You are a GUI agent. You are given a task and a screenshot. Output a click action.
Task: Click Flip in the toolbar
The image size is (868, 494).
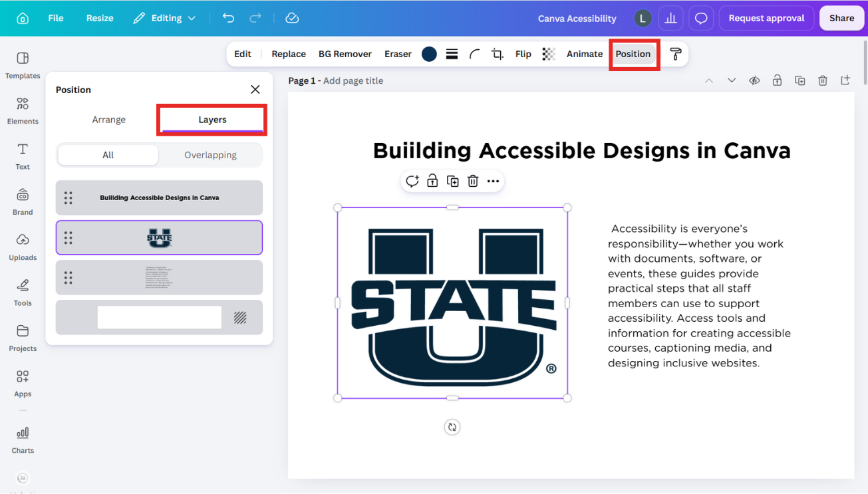tap(523, 55)
